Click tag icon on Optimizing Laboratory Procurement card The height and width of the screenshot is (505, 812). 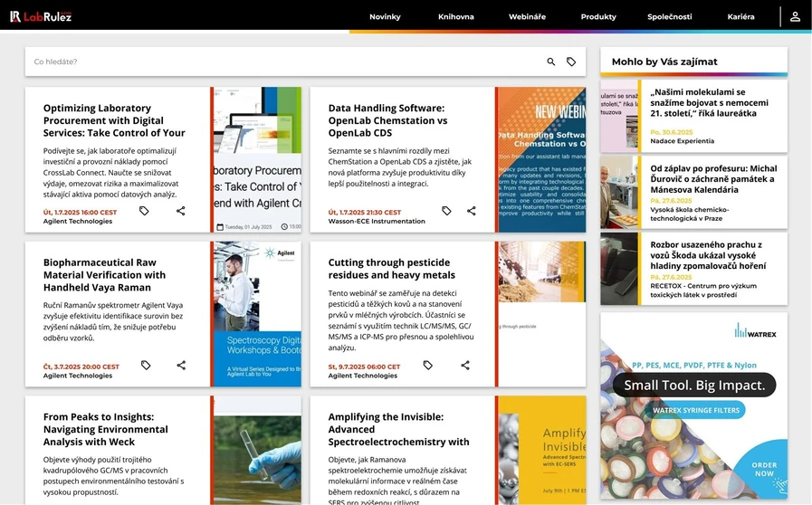point(145,211)
